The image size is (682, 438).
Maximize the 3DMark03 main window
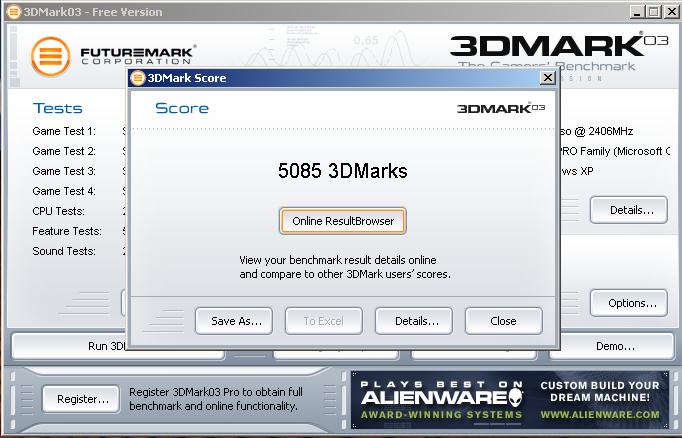tap(654, 12)
